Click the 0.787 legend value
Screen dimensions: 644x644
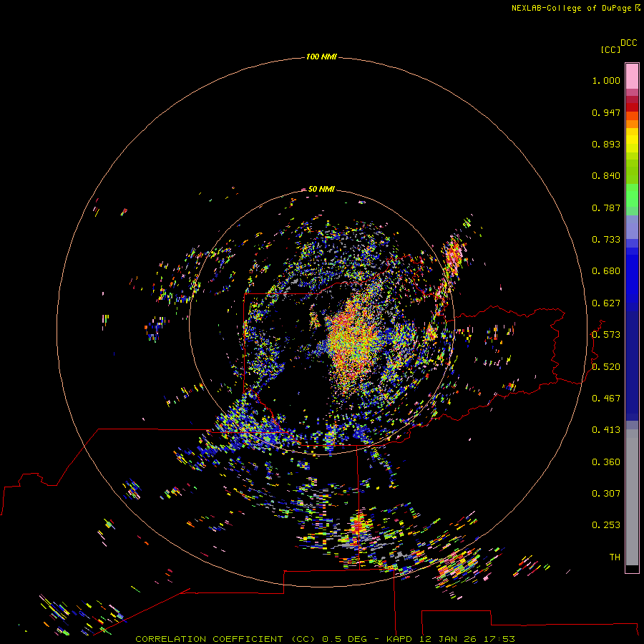(x=606, y=208)
